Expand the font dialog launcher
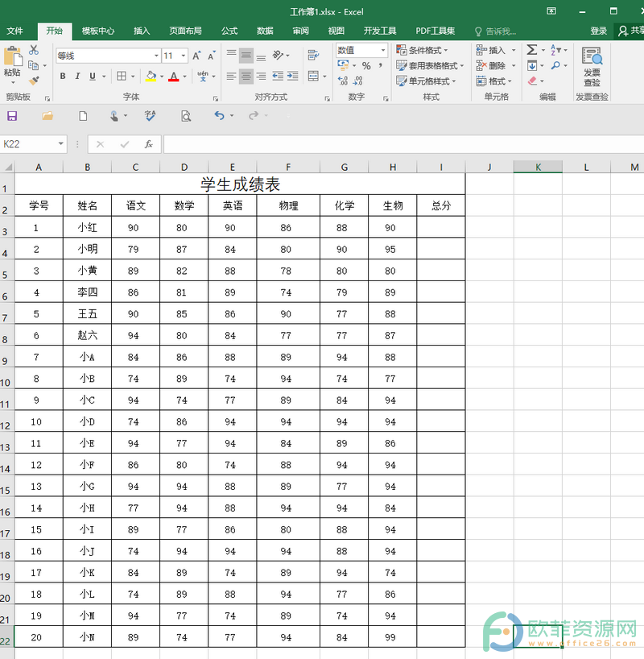The height and width of the screenshot is (659, 644). 216,98
